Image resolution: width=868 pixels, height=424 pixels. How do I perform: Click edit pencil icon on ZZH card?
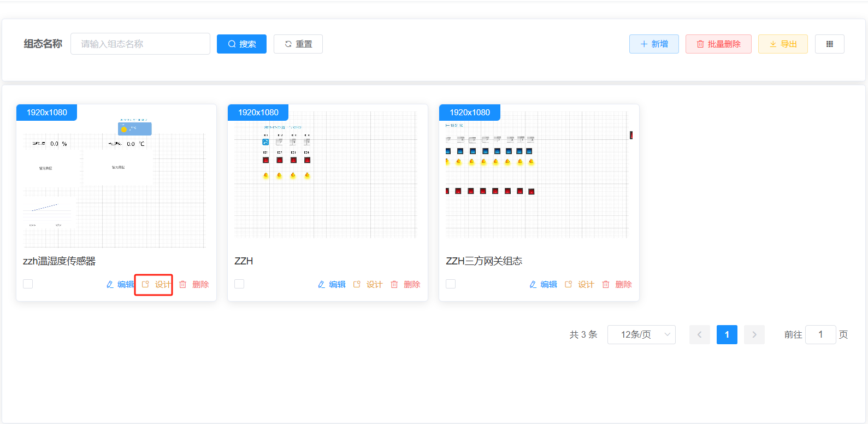point(321,285)
